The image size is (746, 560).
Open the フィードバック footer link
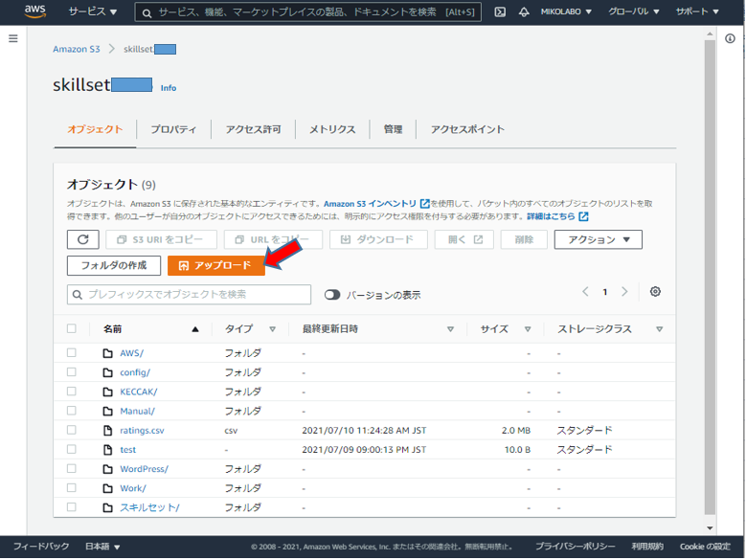tap(41, 547)
